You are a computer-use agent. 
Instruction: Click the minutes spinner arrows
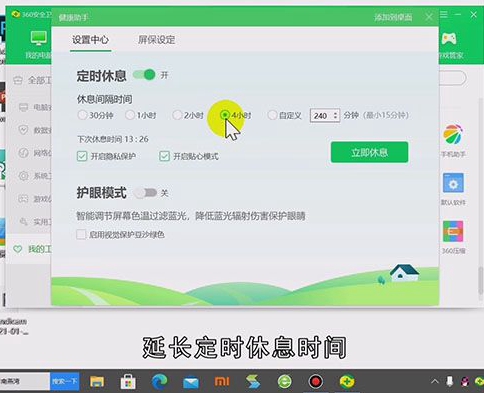coord(336,116)
